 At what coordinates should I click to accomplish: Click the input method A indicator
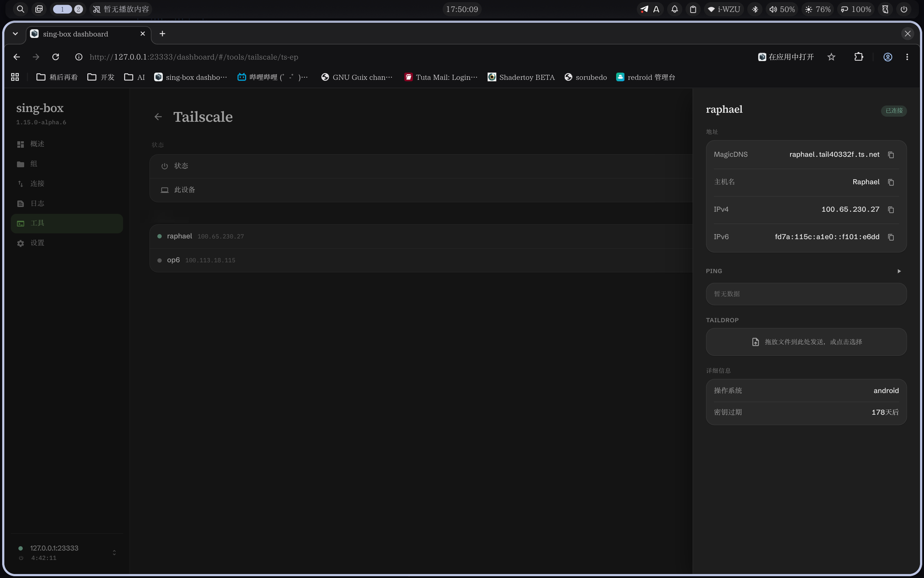656,9
